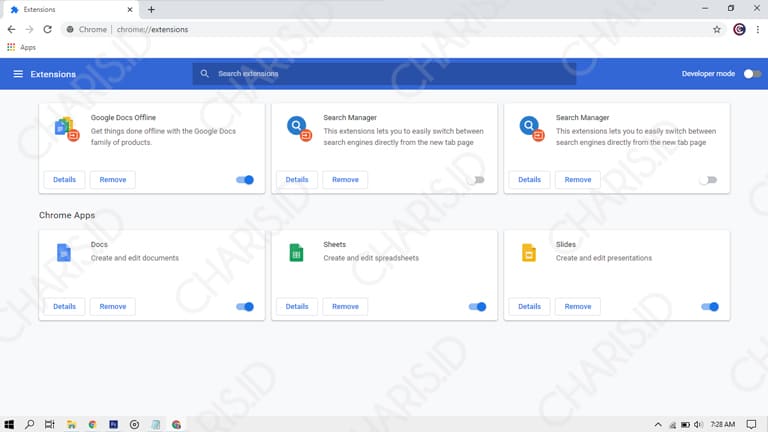Image resolution: width=768 pixels, height=432 pixels.
Task: Click the battery icon in system tray
Action: pyautogui.click(x=686, y=424)
